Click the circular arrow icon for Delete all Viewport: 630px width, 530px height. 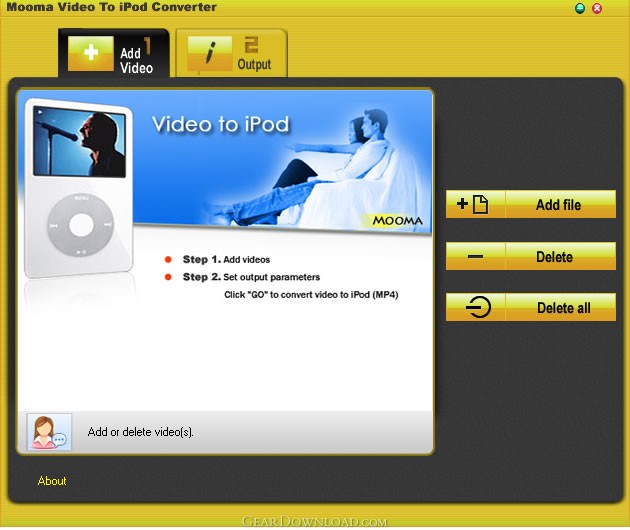pyautogui.click(x=478, y=307)
